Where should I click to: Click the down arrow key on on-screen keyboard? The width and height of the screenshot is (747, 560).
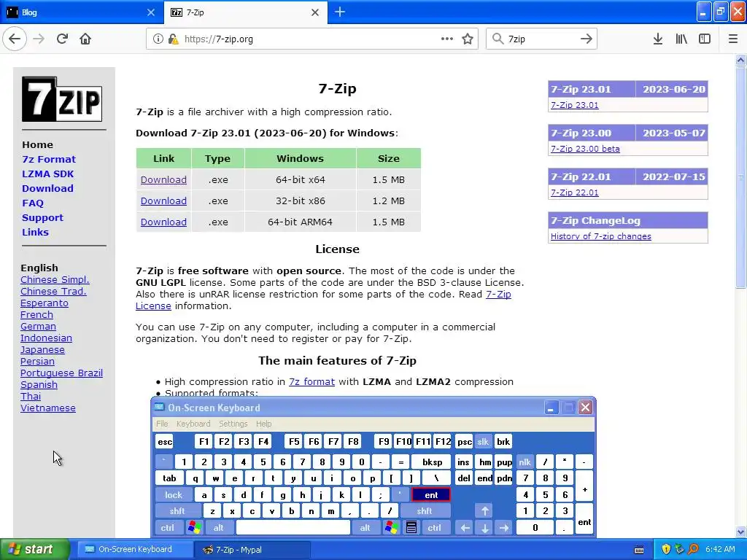[484, 527]
